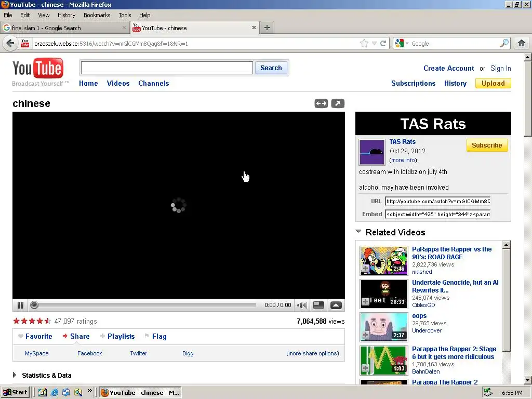Rate the video using the star rating
532x399 pixels.
point(32,321)
